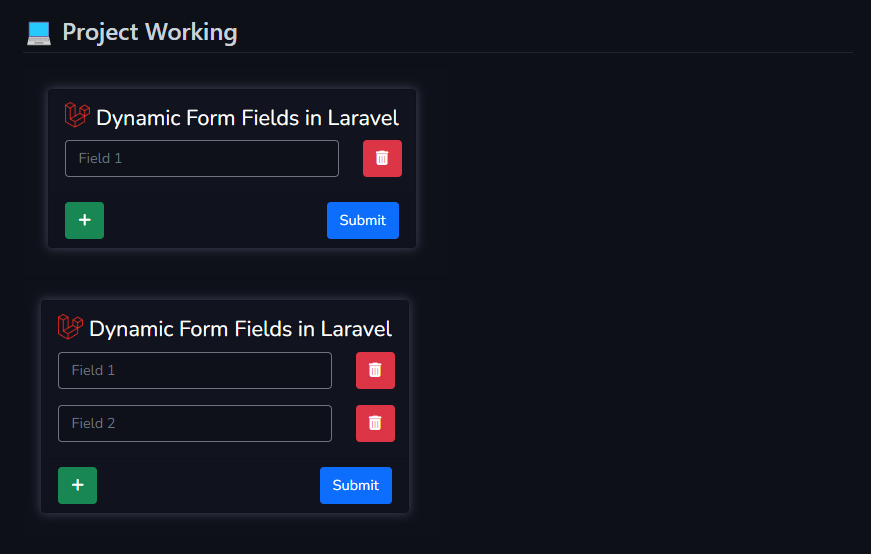This screenshot has height=554, width=871.
Task: Click the lower card's Dynamic Form Fields title
Action: tap(241, 329)
